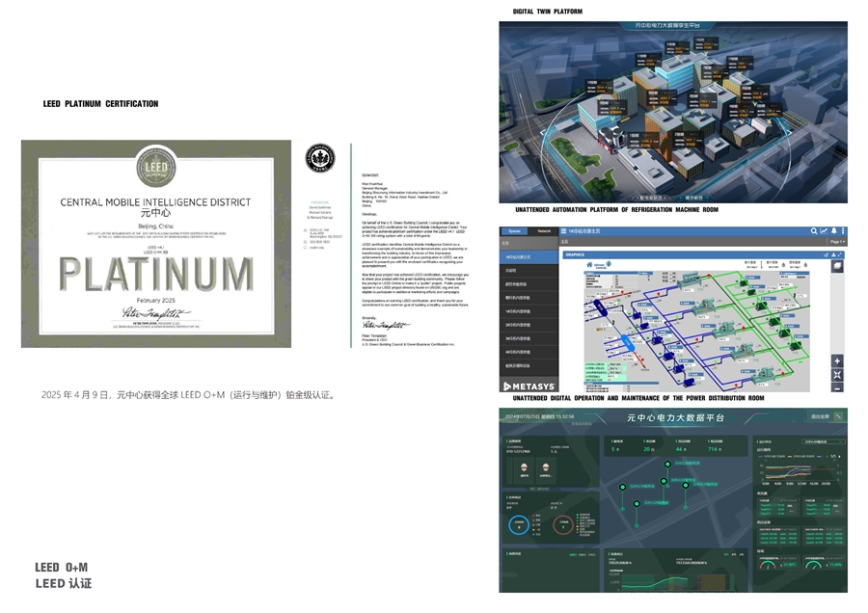
Task: Click the right gauge on the power platform
Action: (x=813, y=565)
